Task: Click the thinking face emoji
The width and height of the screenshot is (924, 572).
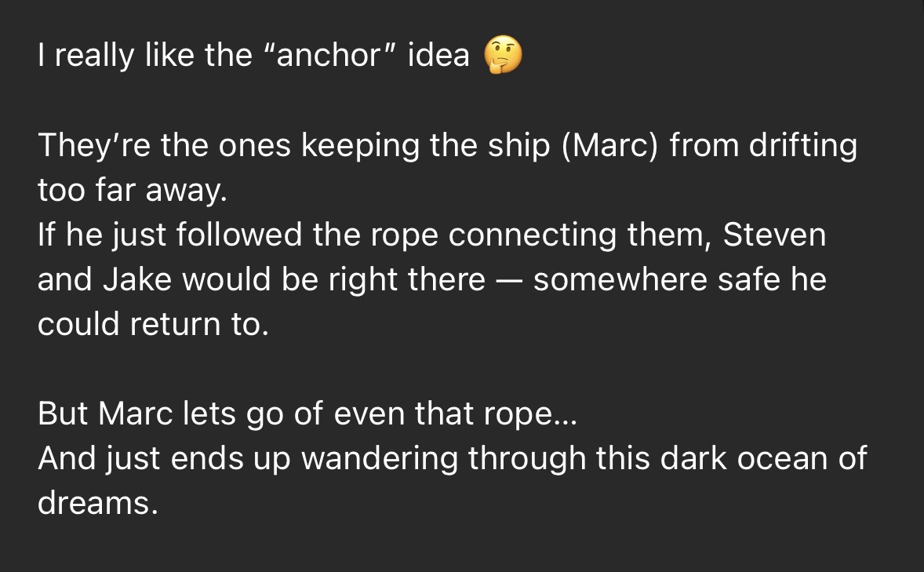Action: (x=502, y=56)
